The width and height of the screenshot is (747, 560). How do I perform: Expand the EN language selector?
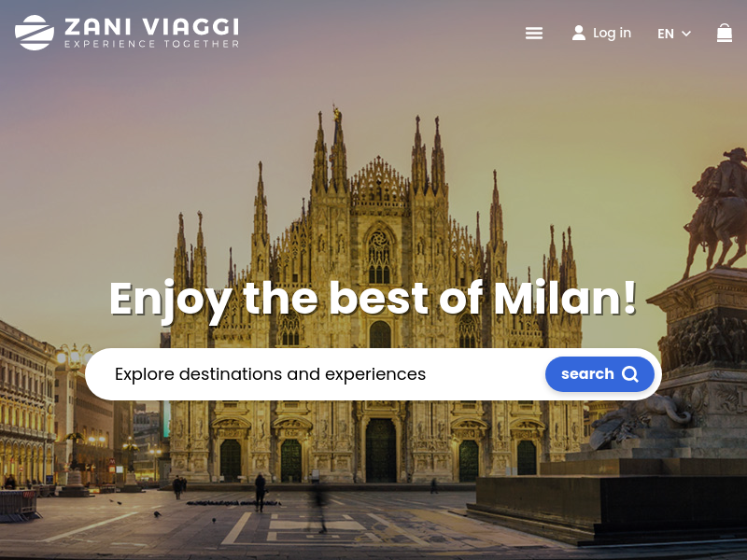[x=673, y=34]
